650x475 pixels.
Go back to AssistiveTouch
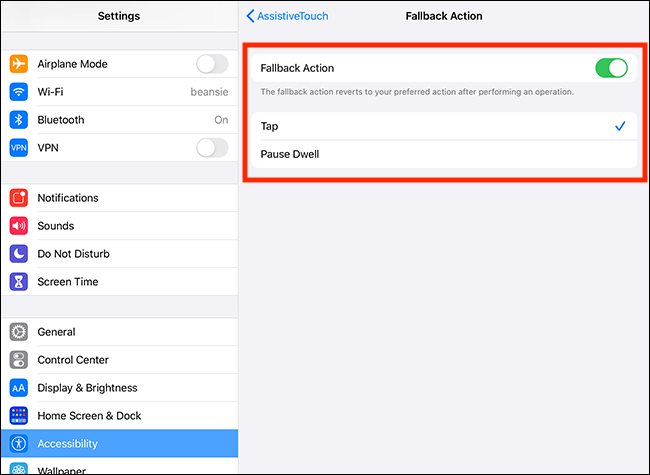287,16
